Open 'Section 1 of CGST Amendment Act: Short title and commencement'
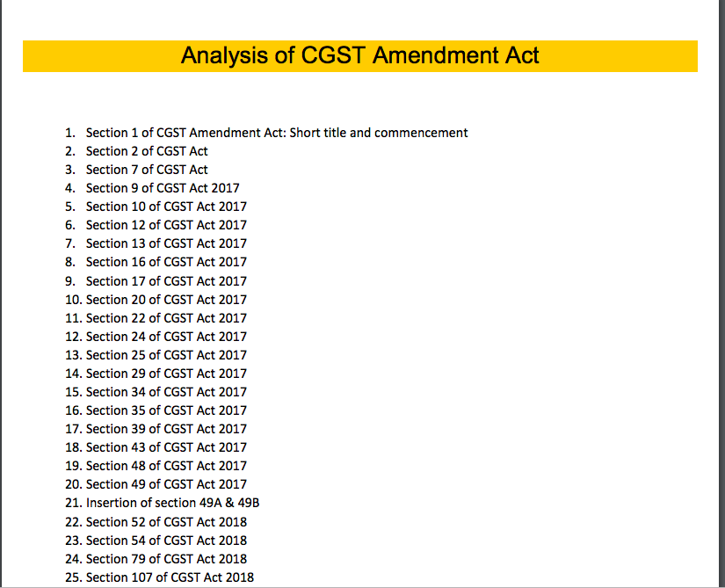 tap(277, 133)
